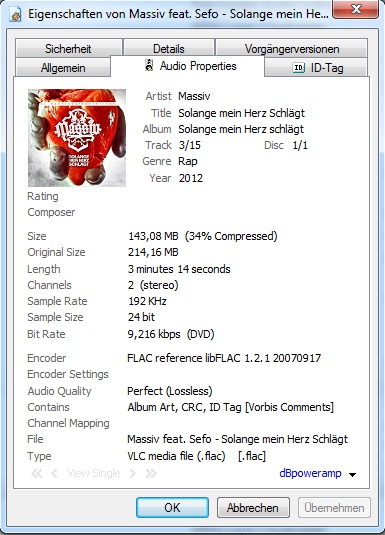Expand the dBpoweramp dropdown arrow
Image resolution: width=385 pixels, height=535 pixels.
[353, 475]
